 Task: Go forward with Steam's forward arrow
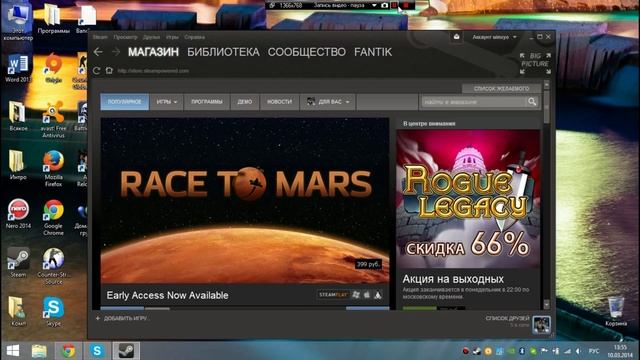pos(116,52)
